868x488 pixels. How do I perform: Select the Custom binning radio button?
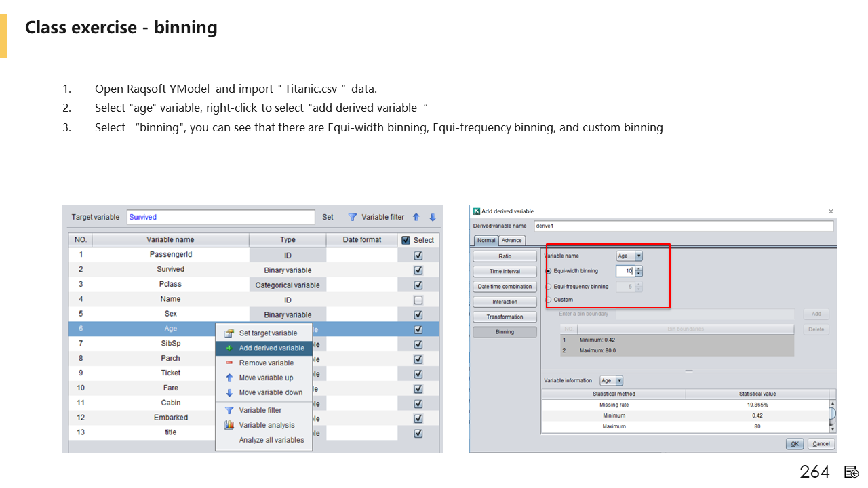[x=549, y=300]
